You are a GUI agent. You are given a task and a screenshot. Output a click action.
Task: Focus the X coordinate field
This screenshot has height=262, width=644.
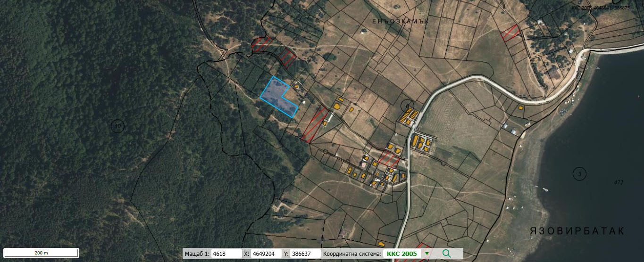(x=266, y=254)
